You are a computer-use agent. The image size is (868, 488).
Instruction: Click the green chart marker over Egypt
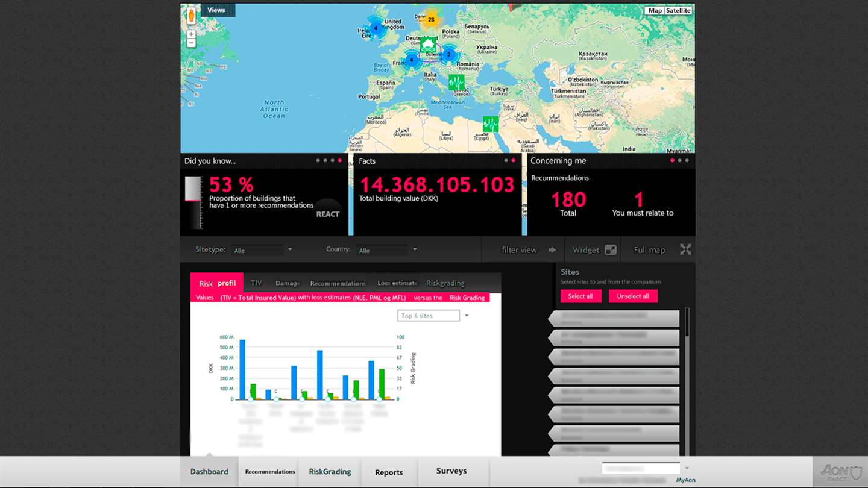[x=491, y=125]
